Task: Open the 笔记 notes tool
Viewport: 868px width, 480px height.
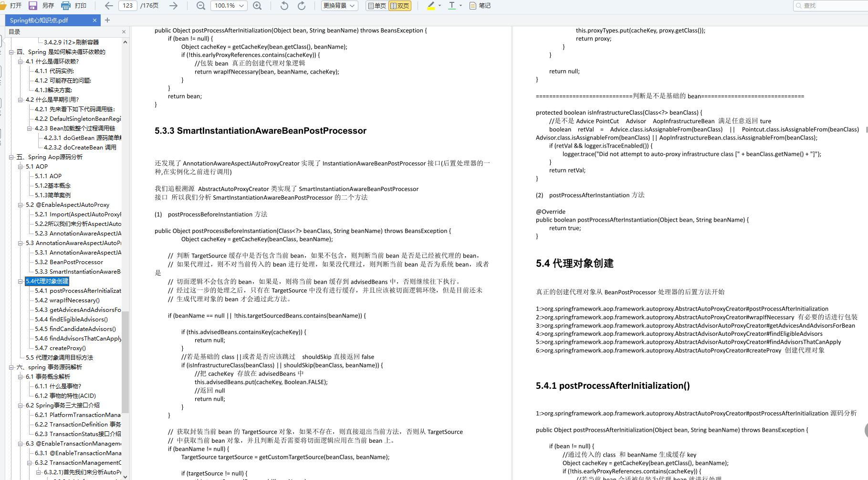Action: (x=480, y=6)
